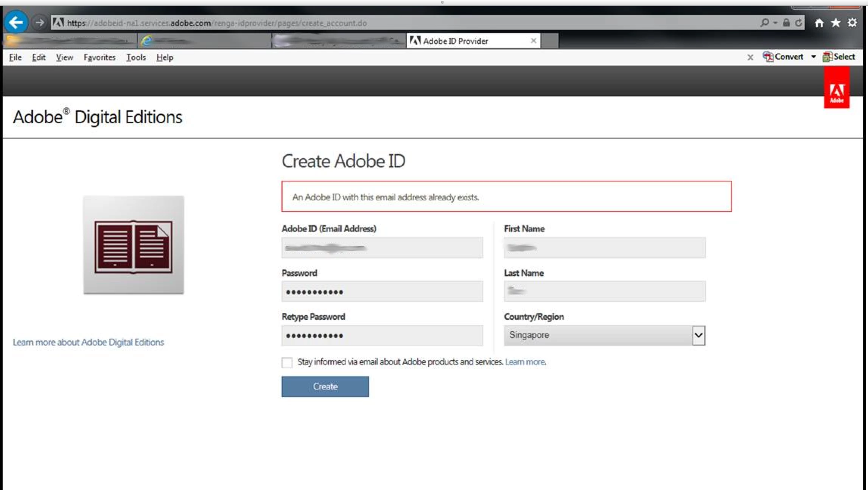Click the search magnifier in address bar

(x=764, y=23)
